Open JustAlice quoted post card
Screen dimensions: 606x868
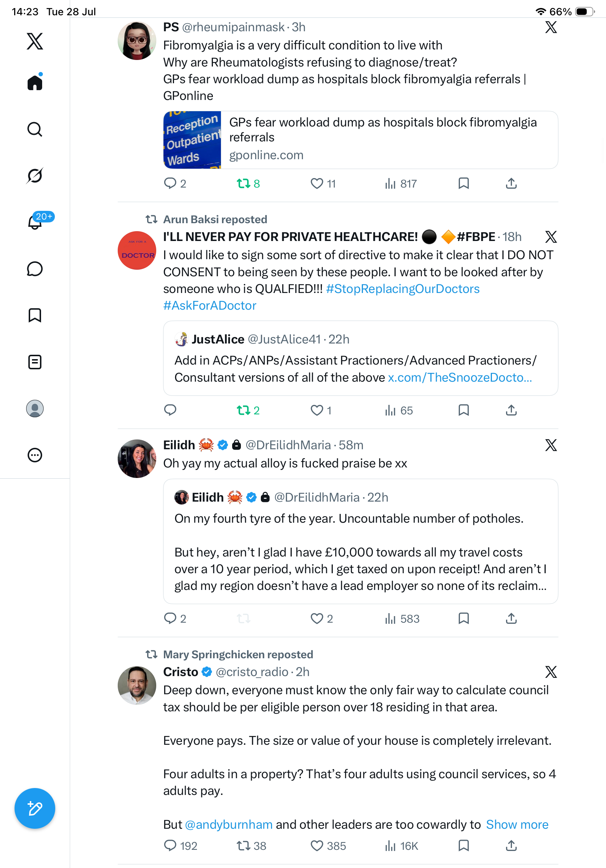(x=360, y=358)
